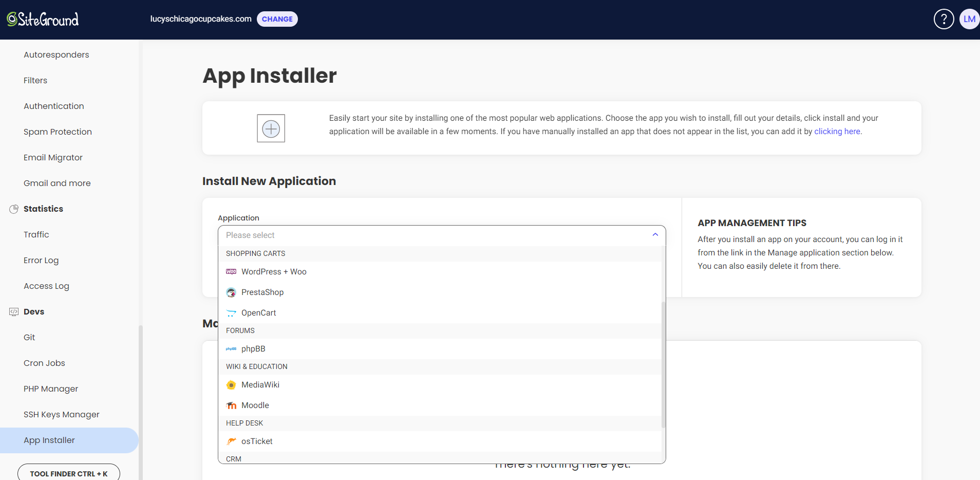
Task: Expand the user account LM avatar menu
Action: click(x=970, y=19)
